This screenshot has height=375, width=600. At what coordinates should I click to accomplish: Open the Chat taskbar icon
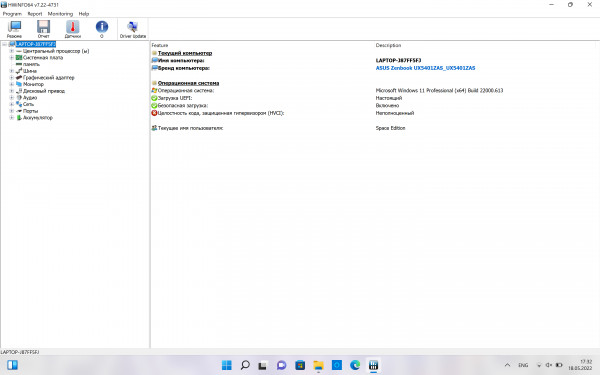coord(282,365)
